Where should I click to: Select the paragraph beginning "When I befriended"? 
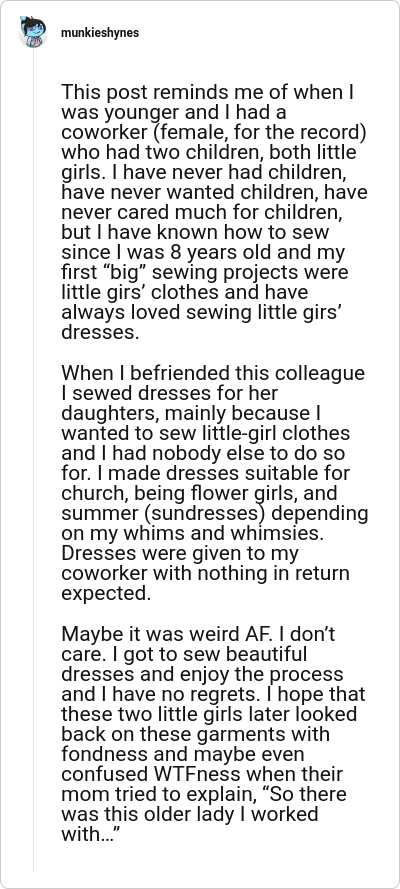click(x=215, y=484)
